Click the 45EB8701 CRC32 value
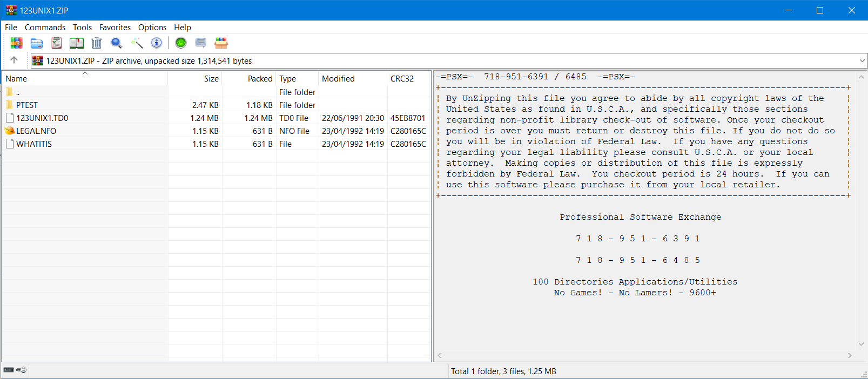This screenshot has height=379, width=868. (408, 118)
